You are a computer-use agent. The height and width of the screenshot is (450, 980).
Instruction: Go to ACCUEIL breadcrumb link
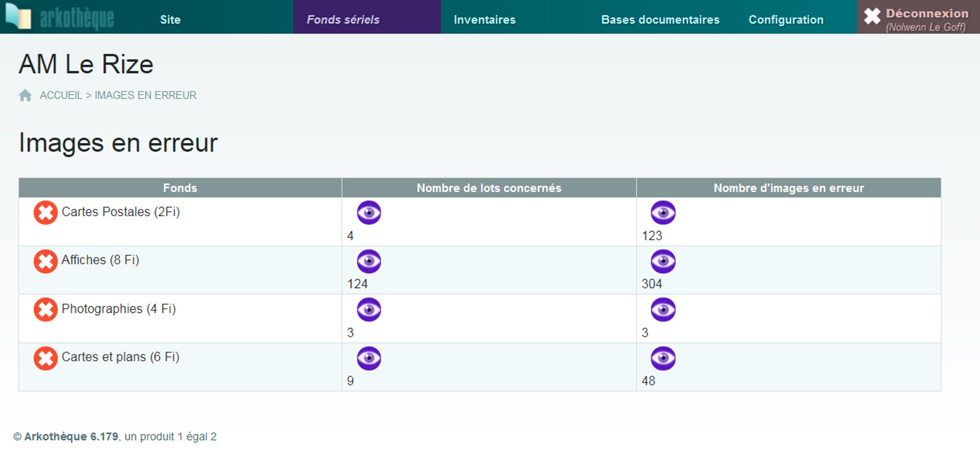[61, 95]
